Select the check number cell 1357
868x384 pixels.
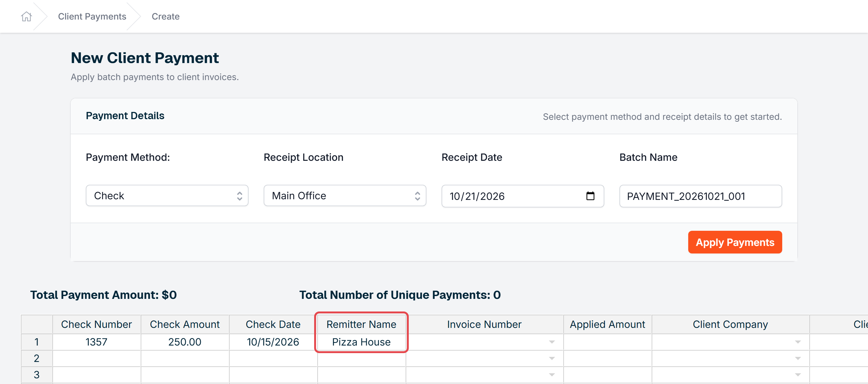(97, 342)
